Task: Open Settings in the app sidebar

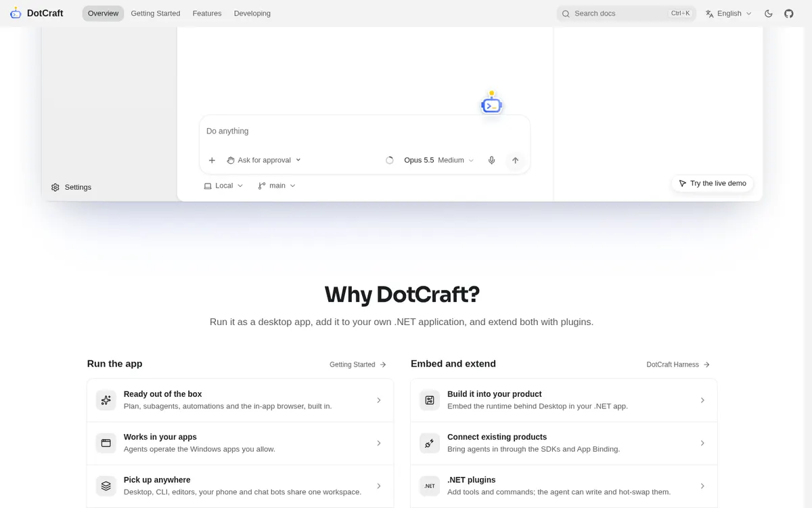Action: (x=71, y=187)
